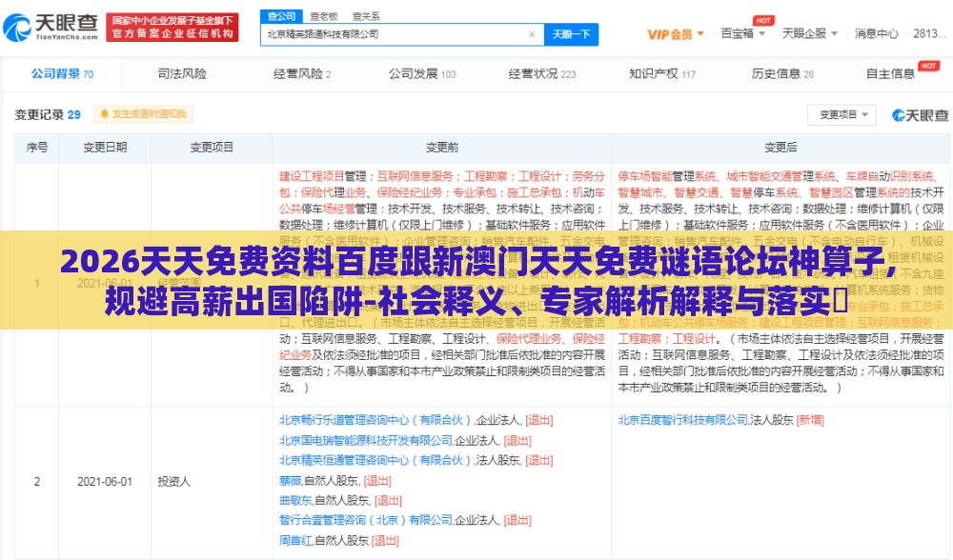Select the 公司背景 70 tab
This screenshot has width=953, height=560.
[62, 74]
